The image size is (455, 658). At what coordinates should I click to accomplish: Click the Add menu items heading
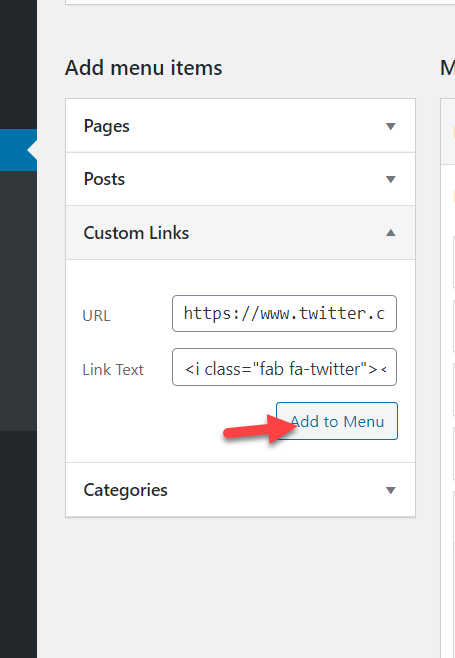(x=144, y=68)
